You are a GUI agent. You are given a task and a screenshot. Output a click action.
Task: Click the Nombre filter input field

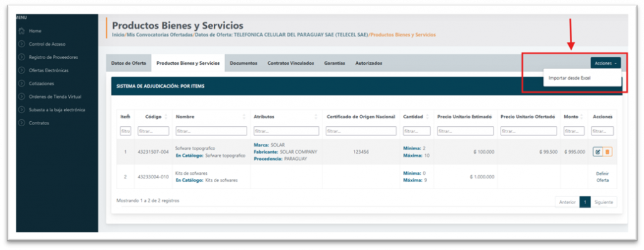coord(211,131)
